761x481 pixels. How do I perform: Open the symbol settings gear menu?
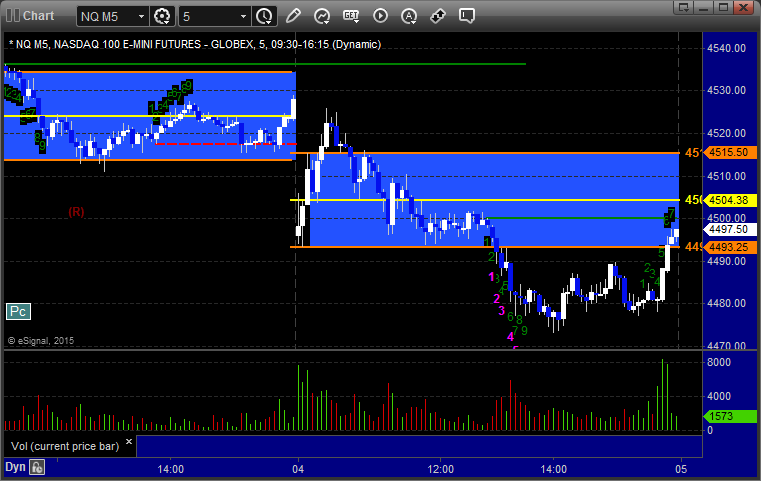point(162,17)
